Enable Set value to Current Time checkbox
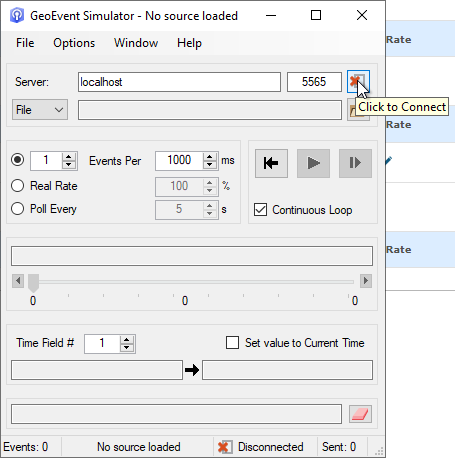Viewport: 455px width, 461px height. tap(232, 342)
